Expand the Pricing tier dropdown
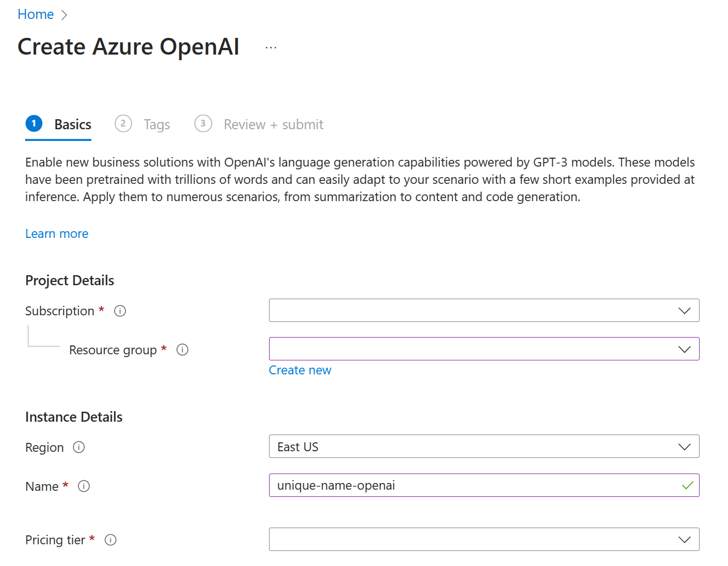The height and width of the screenshot is (566, 728). [483, 539]
